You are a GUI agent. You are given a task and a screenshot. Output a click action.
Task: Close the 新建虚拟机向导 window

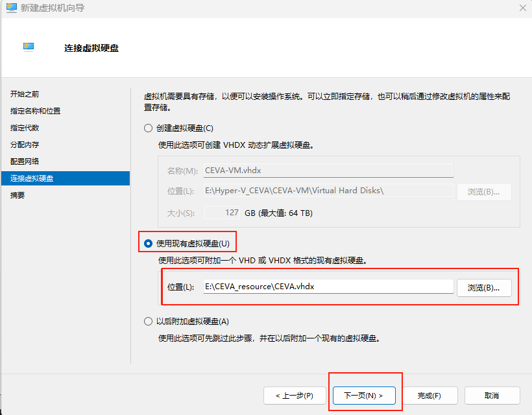pos(523,8)
